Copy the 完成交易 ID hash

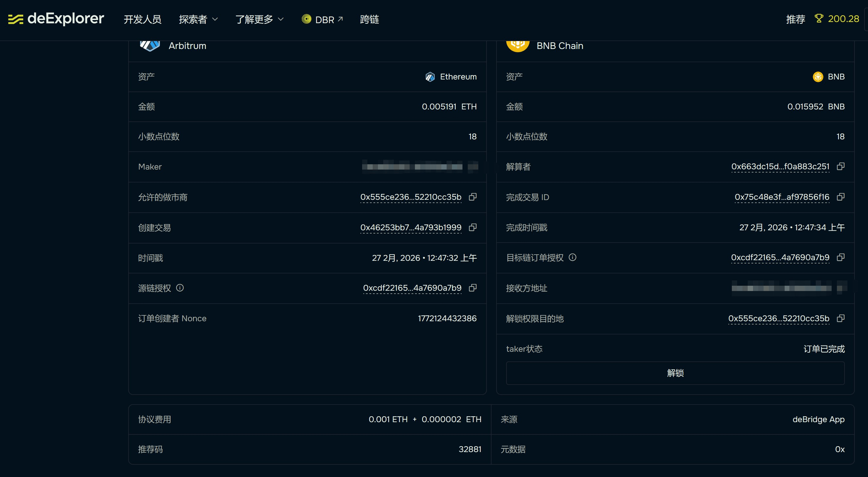coord(840,197)
